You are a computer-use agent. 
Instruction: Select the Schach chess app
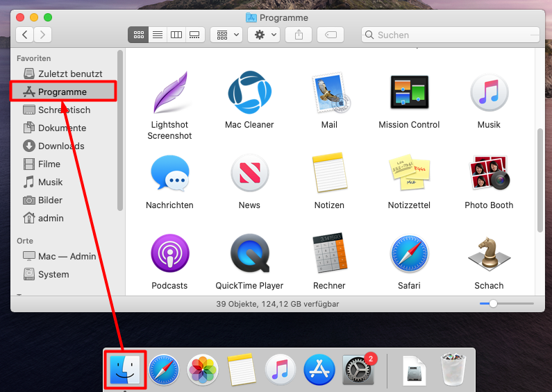tap(489, 253)
